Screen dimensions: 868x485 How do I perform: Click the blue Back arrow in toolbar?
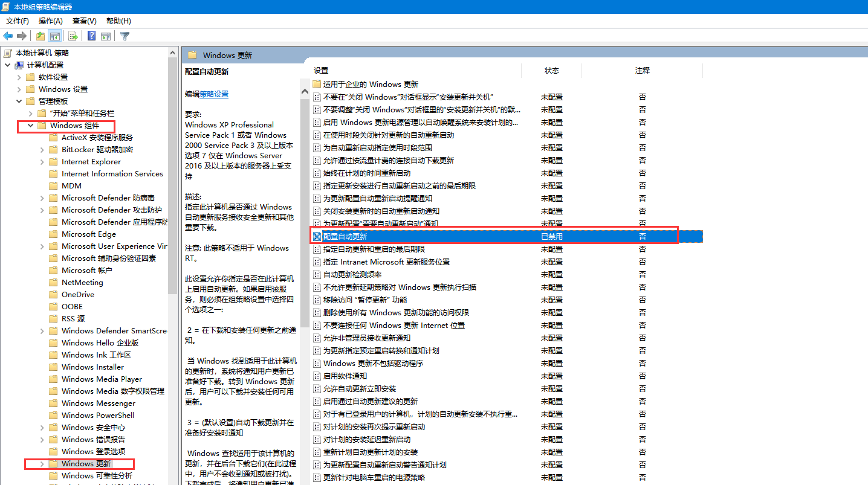point(8,36)
